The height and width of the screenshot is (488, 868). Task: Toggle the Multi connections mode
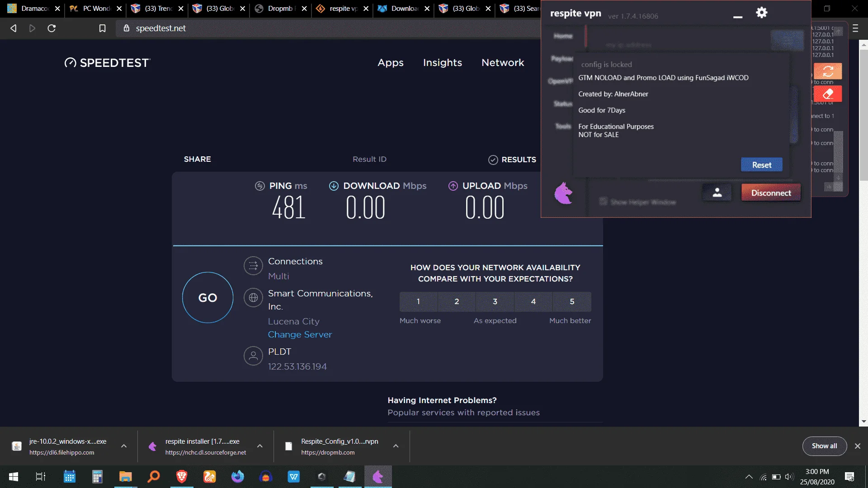[x=278, y=276]
